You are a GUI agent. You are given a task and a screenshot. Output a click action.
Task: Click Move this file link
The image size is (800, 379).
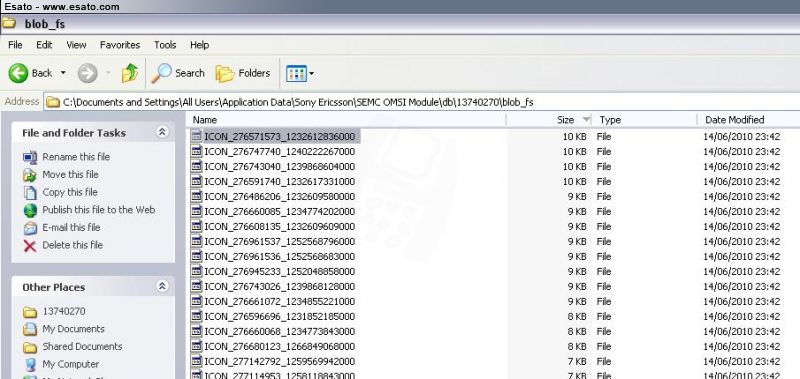pos(70,174)
